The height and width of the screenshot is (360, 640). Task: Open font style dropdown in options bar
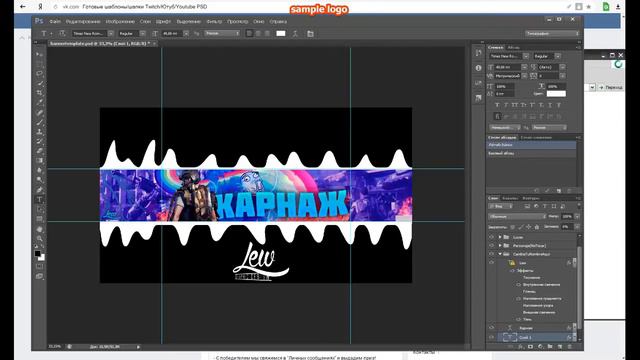point(142,33)
